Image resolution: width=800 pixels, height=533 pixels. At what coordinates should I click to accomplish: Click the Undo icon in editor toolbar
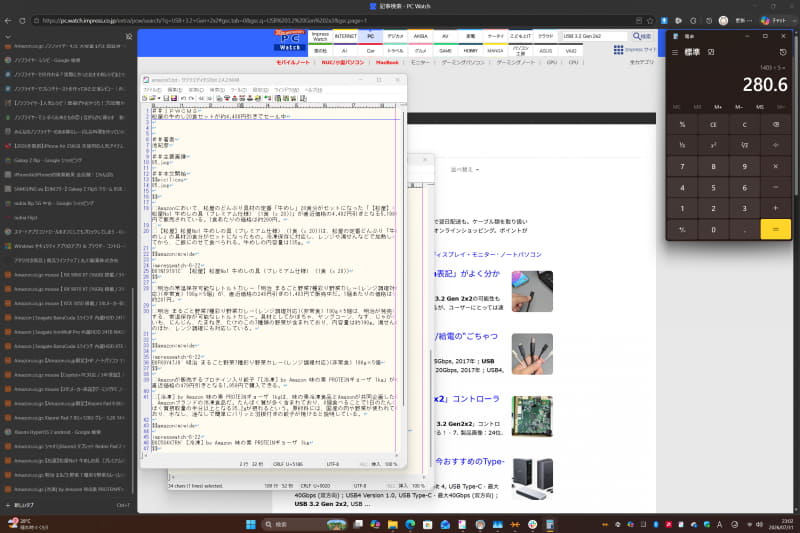[x=184, y=98]
